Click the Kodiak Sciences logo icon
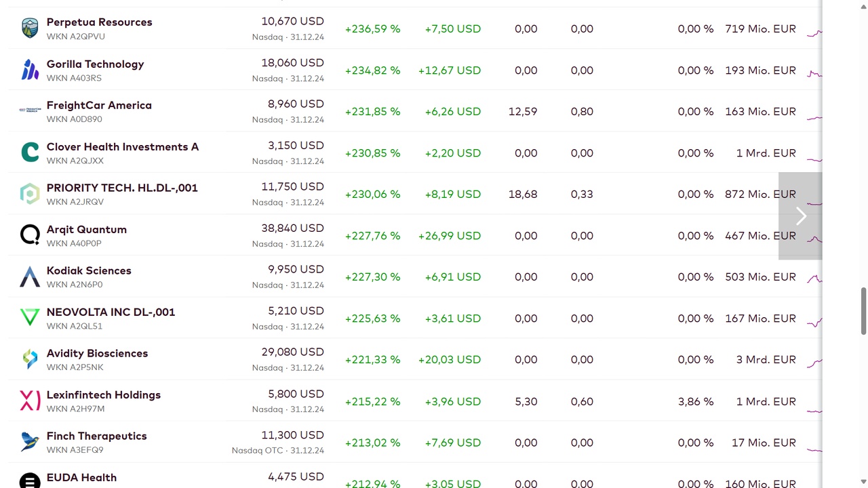This screenshot has height=488, width=868. click(30, 277)
